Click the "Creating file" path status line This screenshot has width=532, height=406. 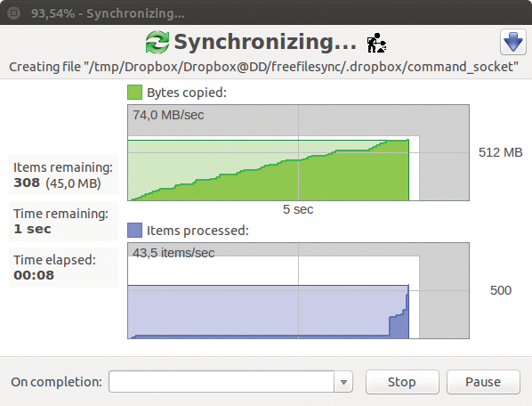click(x=263, y=67)
